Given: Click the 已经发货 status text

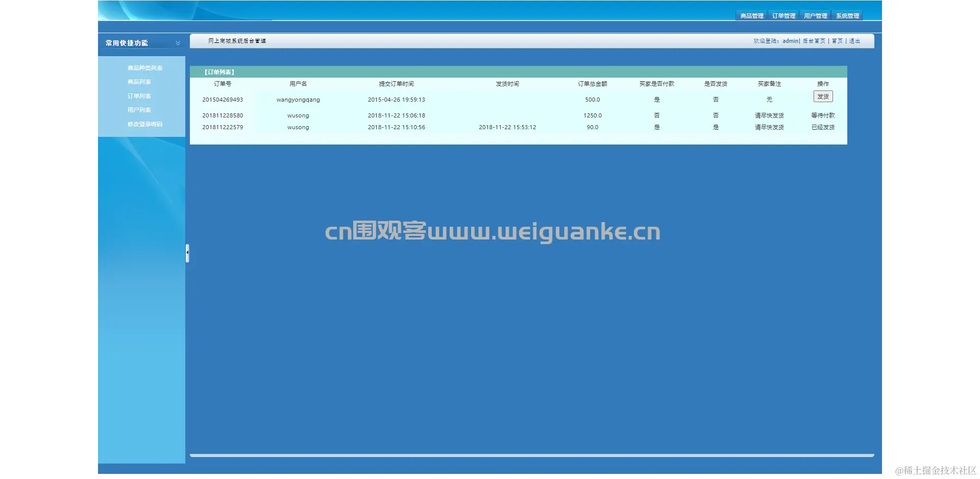Looking at the screenshot, I should click(x=823, y=127).
